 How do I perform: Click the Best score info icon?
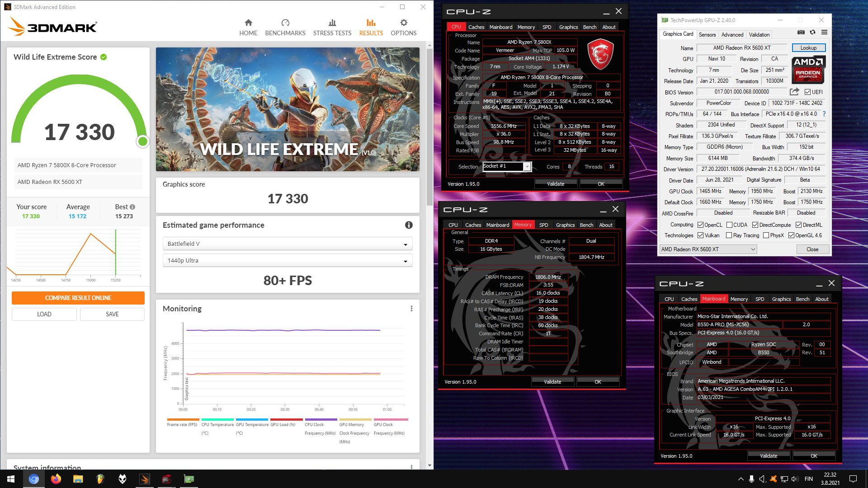(132, 207)
